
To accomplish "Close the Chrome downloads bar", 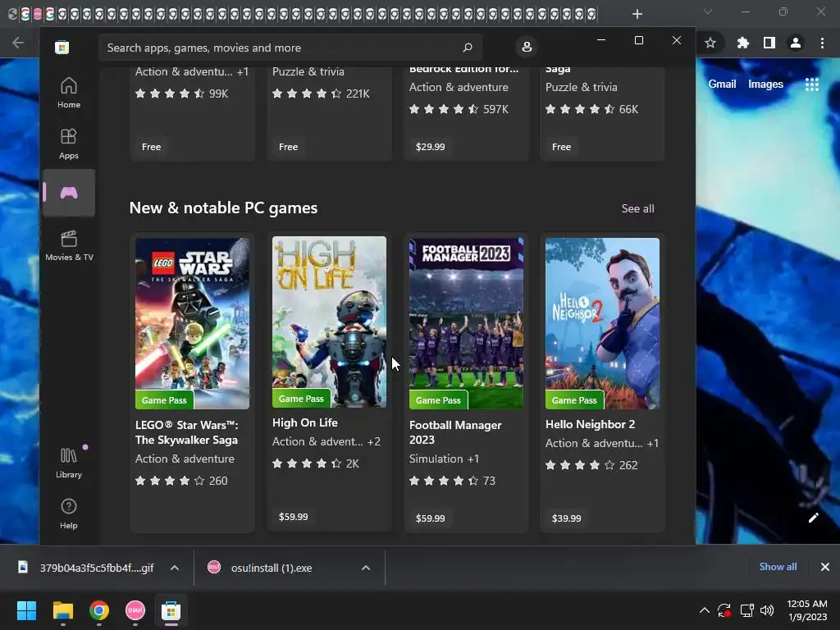I will tap(825, 567).
